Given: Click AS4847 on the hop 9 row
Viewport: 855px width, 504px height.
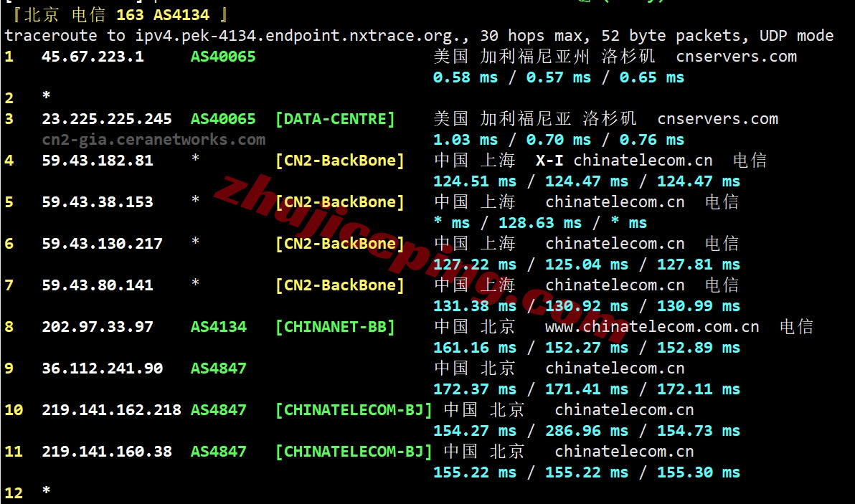Looking at the screenshot, I should 219,369.
